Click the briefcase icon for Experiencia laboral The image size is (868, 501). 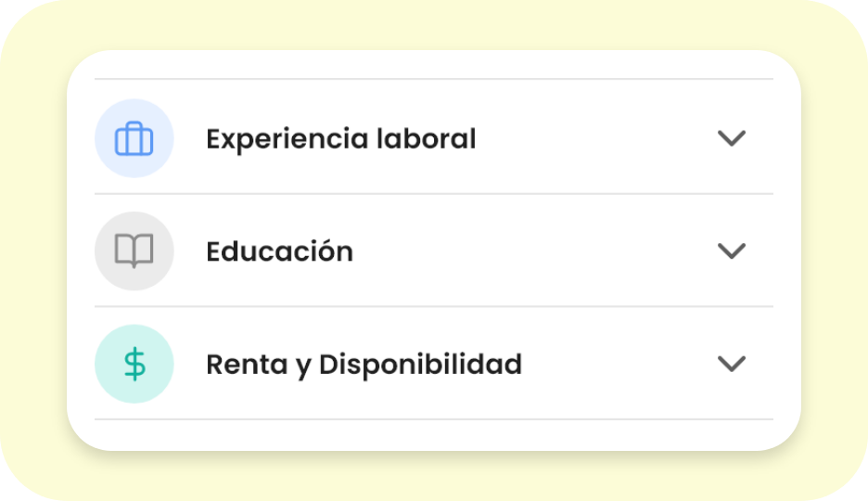(134, 139)
